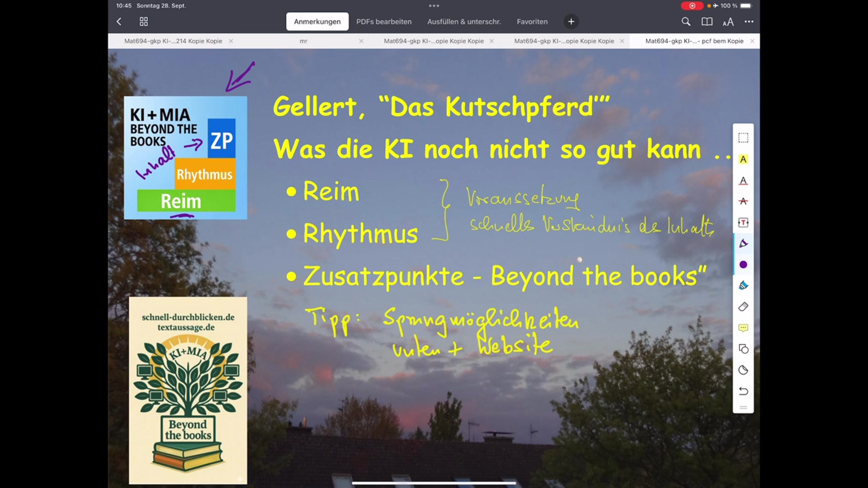The width and height of the screenshot is (868, 488).
Task: Switch to the 'mr' document tab
Action: click(x=303, y=41)
